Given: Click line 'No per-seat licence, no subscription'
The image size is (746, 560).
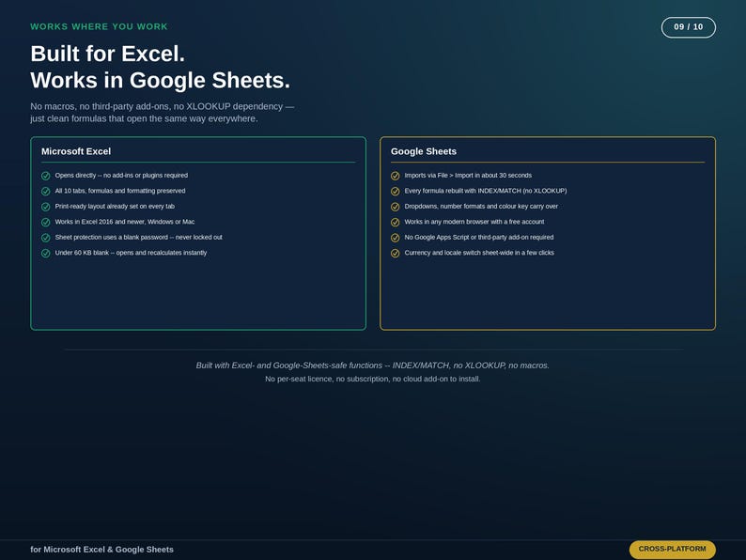Looking at the screenshot, I should point(372,379).
